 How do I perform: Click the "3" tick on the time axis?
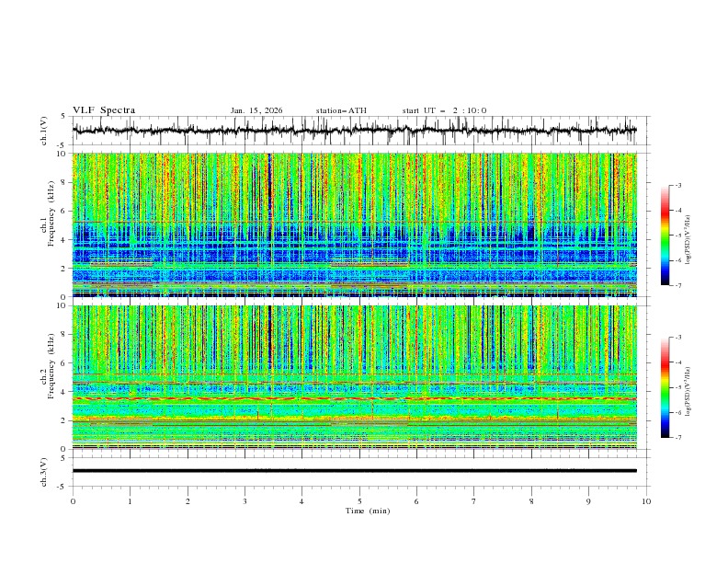pyautogui.click(x=245, y=501)
